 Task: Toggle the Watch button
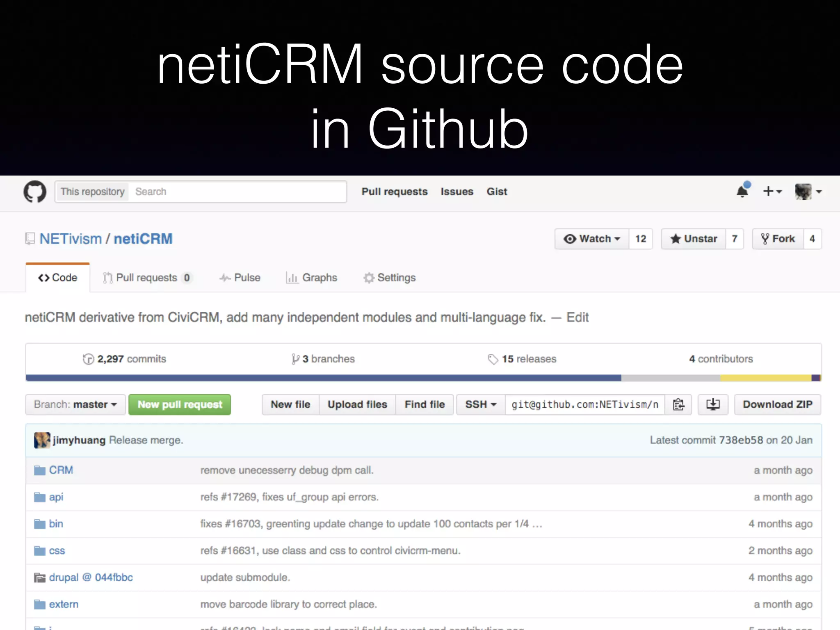point(592,239)
